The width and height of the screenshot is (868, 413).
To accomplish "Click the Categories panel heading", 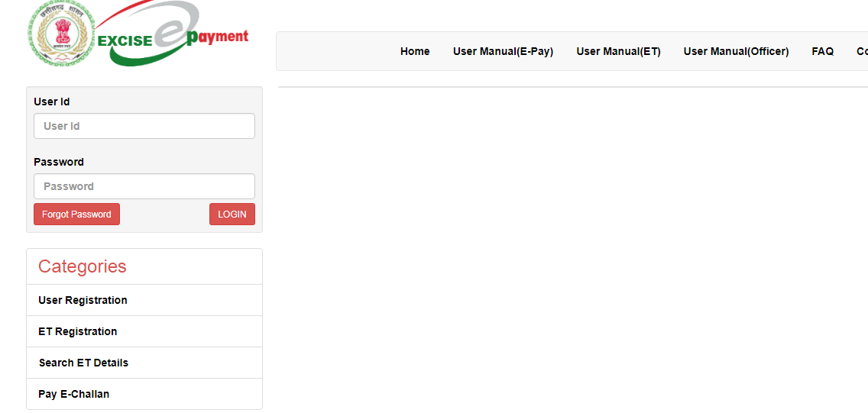I will (83, 266).
